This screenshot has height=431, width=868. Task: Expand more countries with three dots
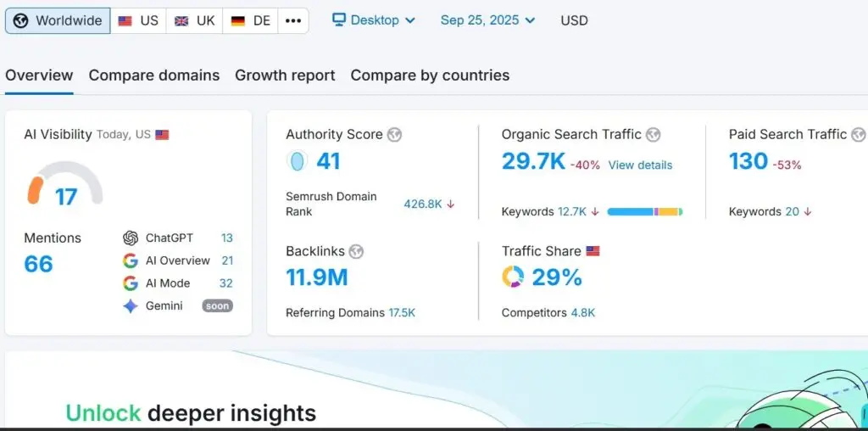click(293, 20)
